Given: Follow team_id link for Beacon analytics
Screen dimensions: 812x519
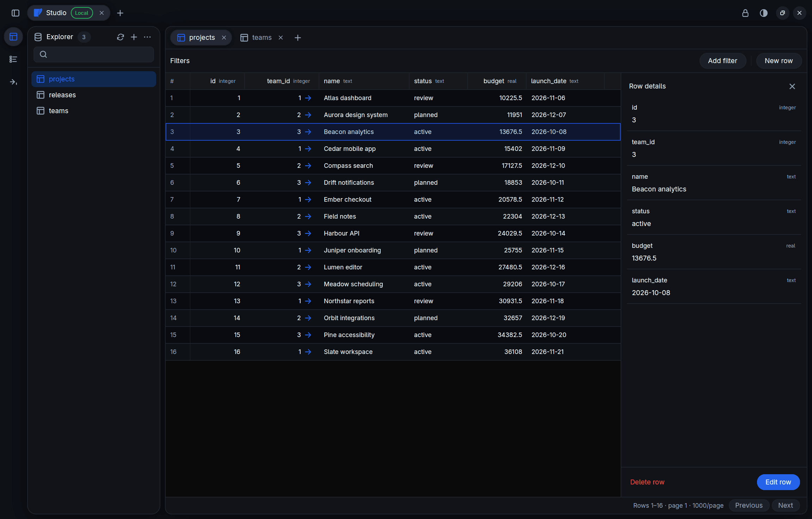Looking at the screenshot, I should click(308, 132).
